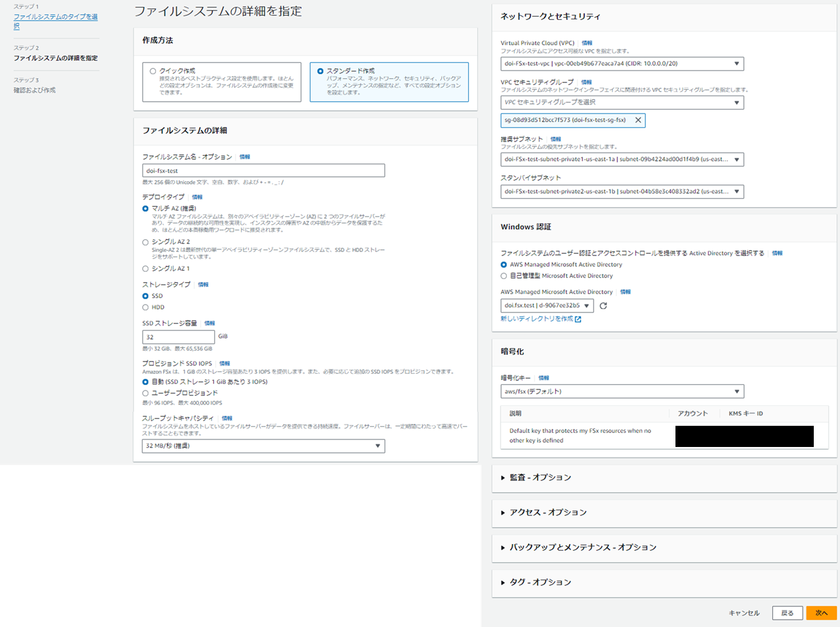Expand the バックアップとメンテナンス - オプション section
The image size is (840, 627).
click(x=578, y=547)
